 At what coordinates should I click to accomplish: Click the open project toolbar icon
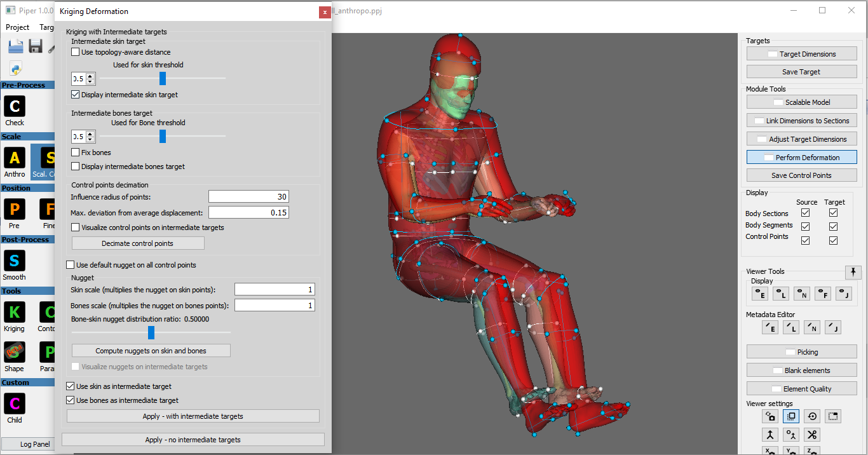click(x=16, y=46)
